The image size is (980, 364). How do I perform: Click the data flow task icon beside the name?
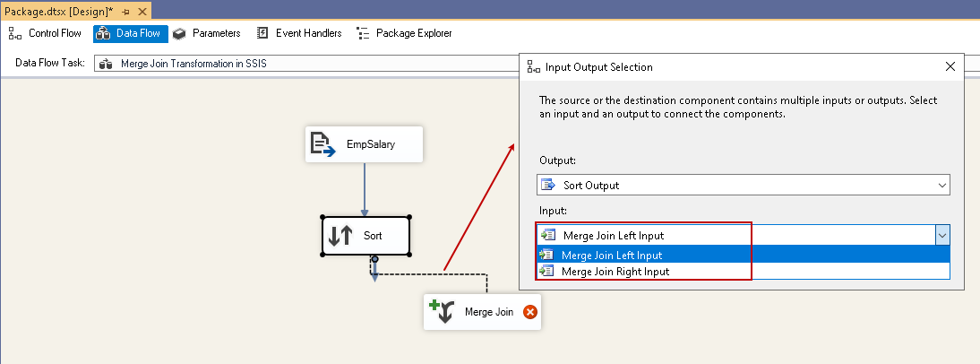click(x=106, y=65)
